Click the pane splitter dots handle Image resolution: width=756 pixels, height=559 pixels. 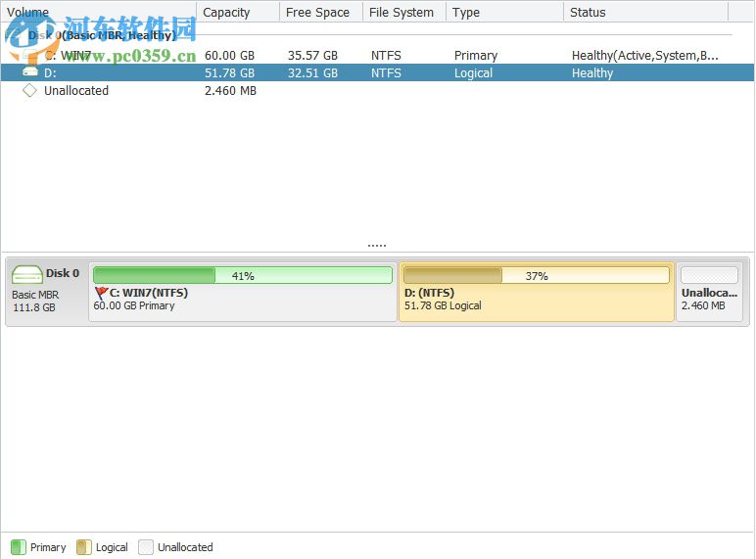point(377,246)
